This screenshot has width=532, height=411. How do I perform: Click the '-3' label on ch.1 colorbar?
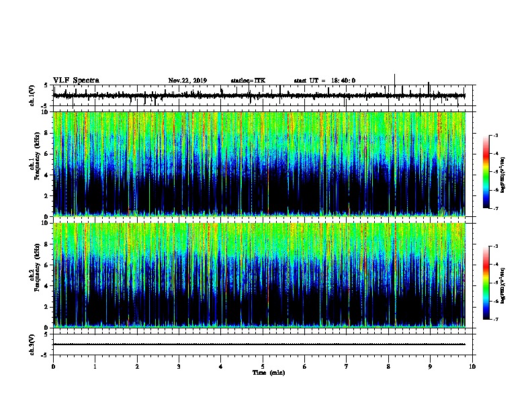494,135
